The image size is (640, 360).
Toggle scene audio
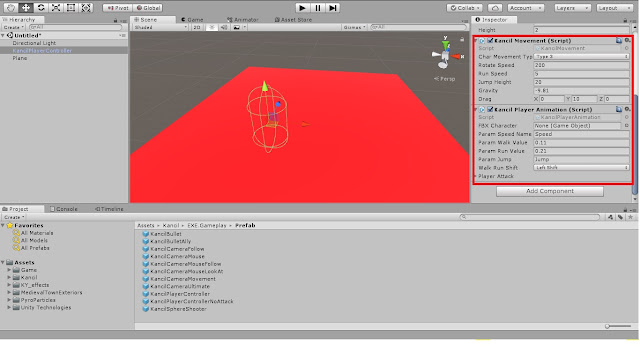tap(224, 27)
